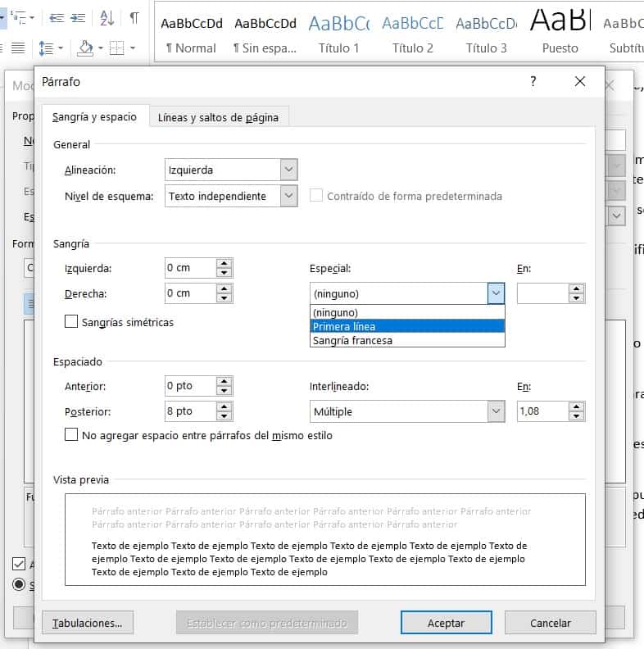Select the Sangría y espacio tab

click(94, 117)
